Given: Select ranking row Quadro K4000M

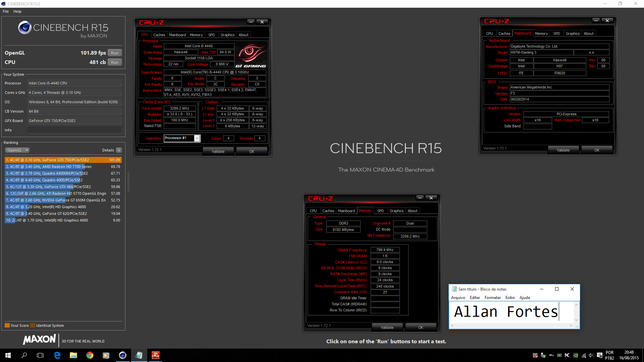Looking at the screenshot, I should point(63,173).
